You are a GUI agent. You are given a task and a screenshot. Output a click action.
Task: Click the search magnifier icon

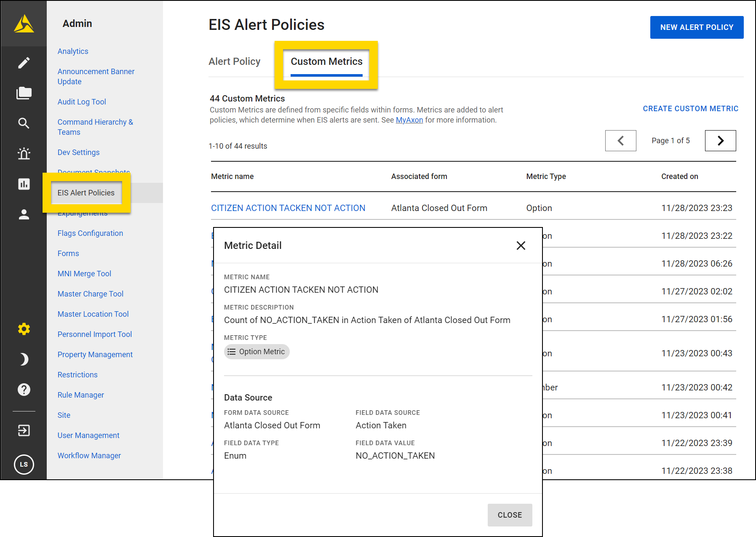tap(24, 123)
